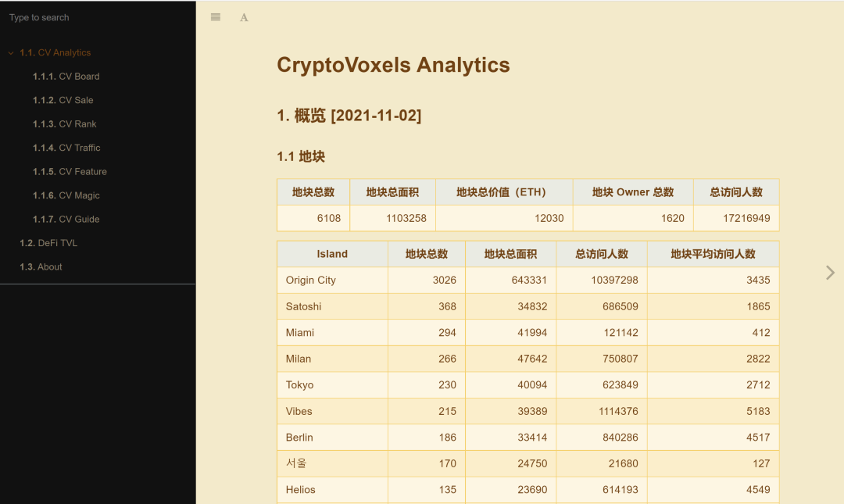The image size is (844, 504).
Task: Click the search input field
Action: click(x=98, y=17)
